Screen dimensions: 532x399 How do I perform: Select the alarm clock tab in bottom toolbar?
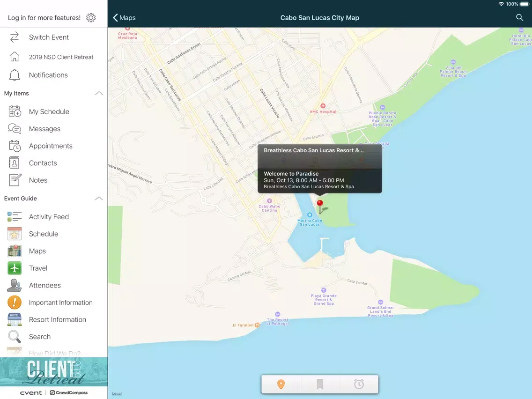[x=359, y=384]
